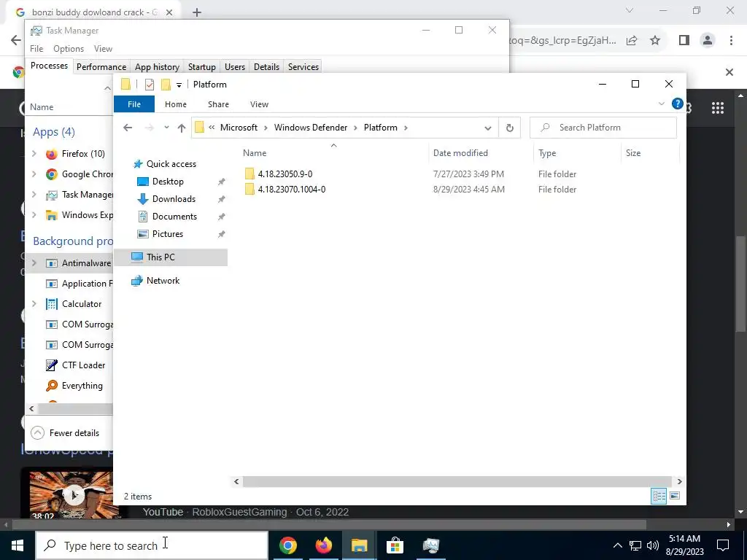Screen dimensions: 747x560
Task: Click Windows Defender in breadcrumb path
Action: [311, 128]
